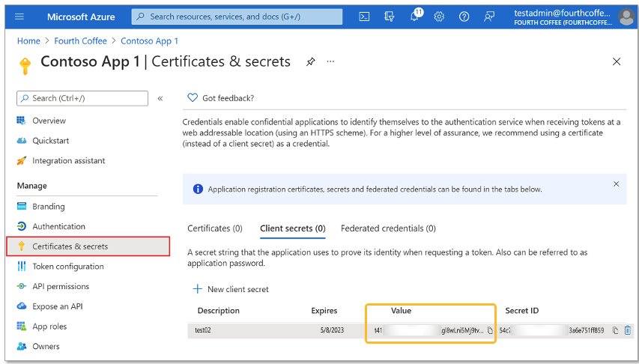
Task: Click the Expires column header
Action: [x=324, y=311]
